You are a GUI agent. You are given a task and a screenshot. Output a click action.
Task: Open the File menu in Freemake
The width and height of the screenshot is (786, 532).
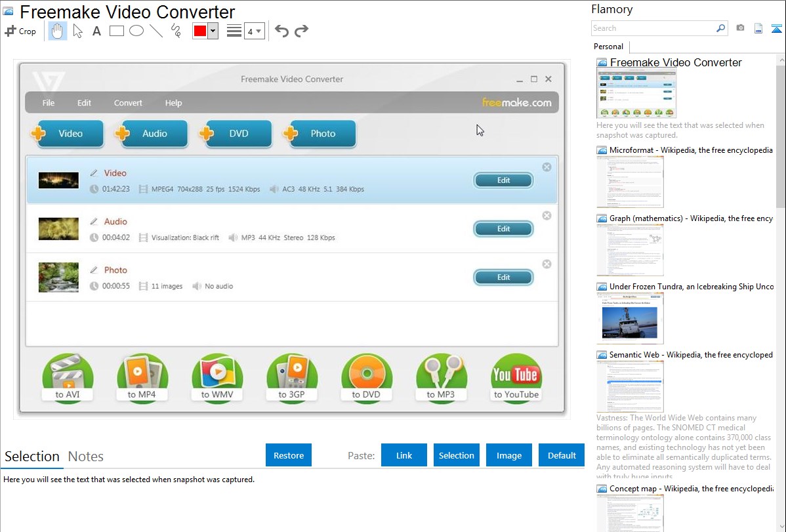(x=49, y=103)
